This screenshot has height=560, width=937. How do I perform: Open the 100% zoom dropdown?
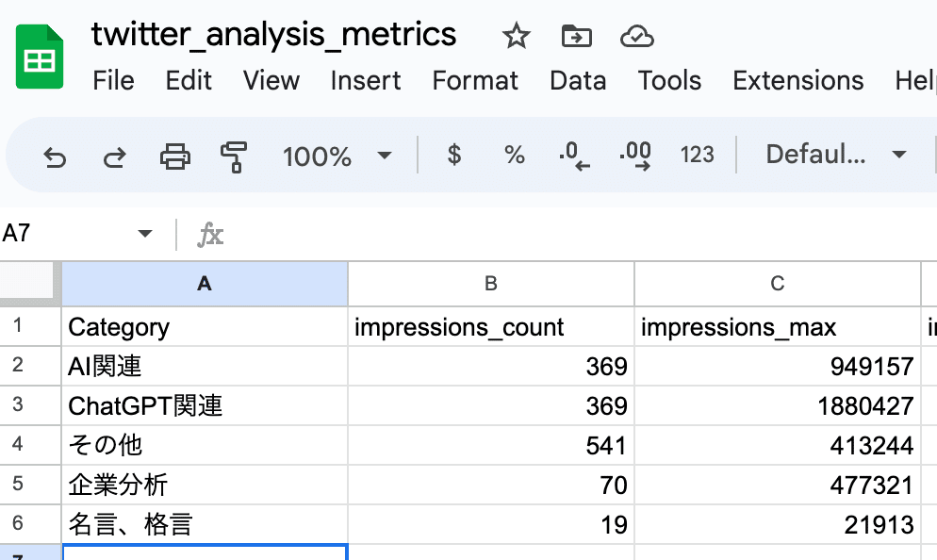pos(337,156)
